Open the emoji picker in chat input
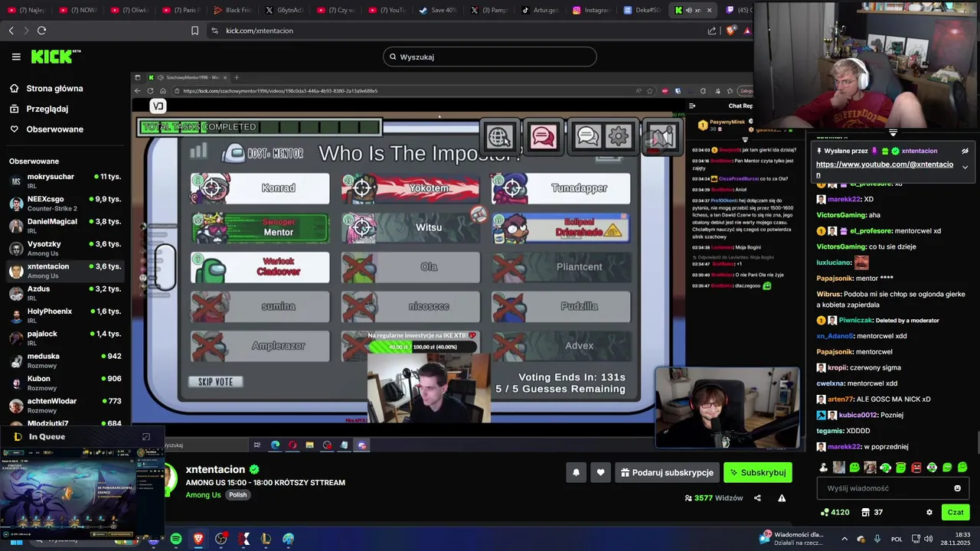 [x=957, y=488]
